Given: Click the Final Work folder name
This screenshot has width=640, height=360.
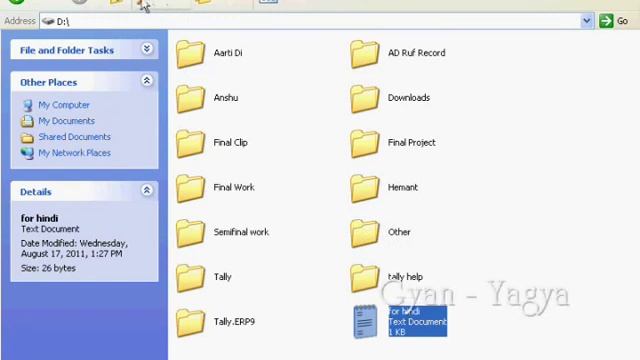Looking at the screenshot, I should click(x=234, y=187).
